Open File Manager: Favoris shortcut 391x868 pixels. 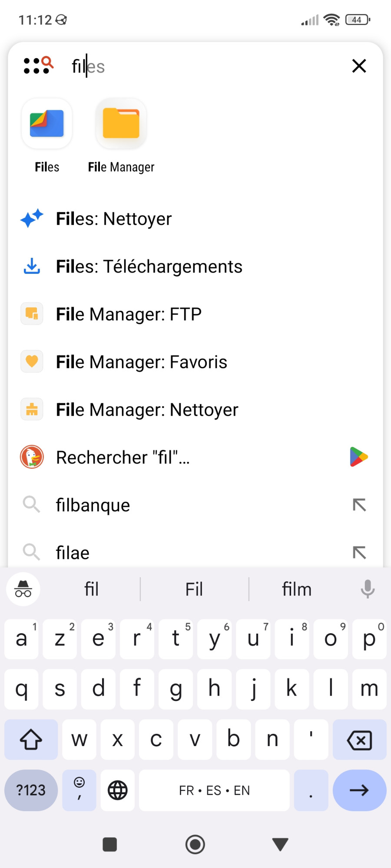click(142, 362)
